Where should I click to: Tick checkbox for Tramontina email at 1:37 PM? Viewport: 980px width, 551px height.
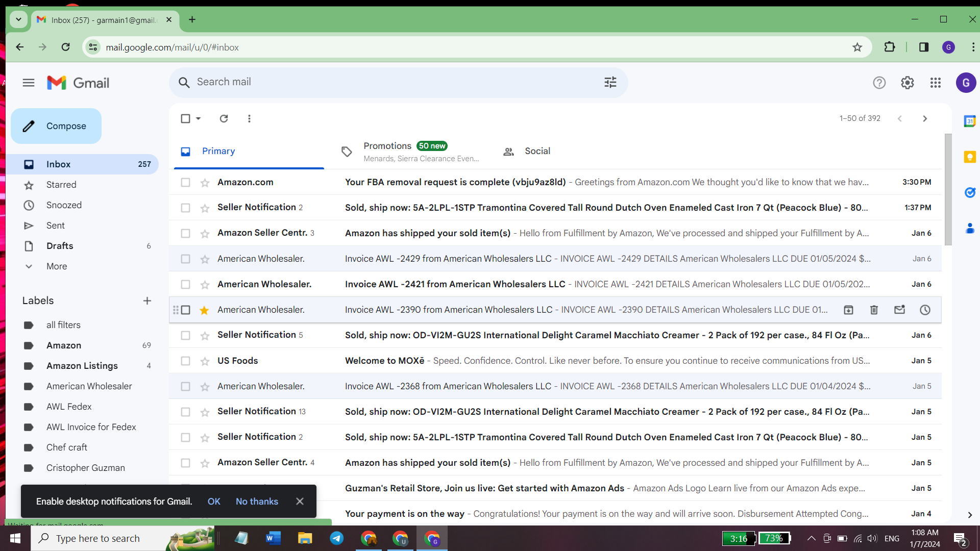point(185,208)
